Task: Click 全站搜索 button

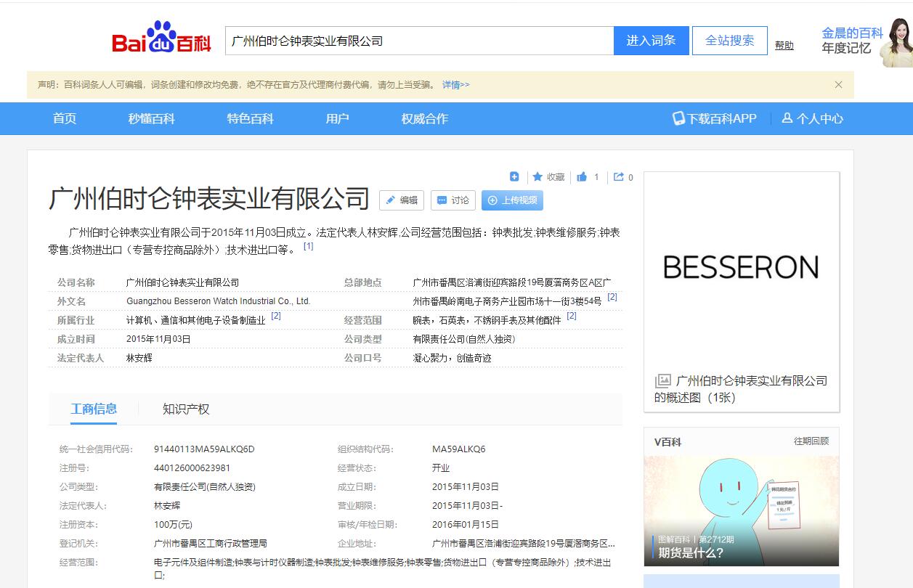Action: pos(730,41)
